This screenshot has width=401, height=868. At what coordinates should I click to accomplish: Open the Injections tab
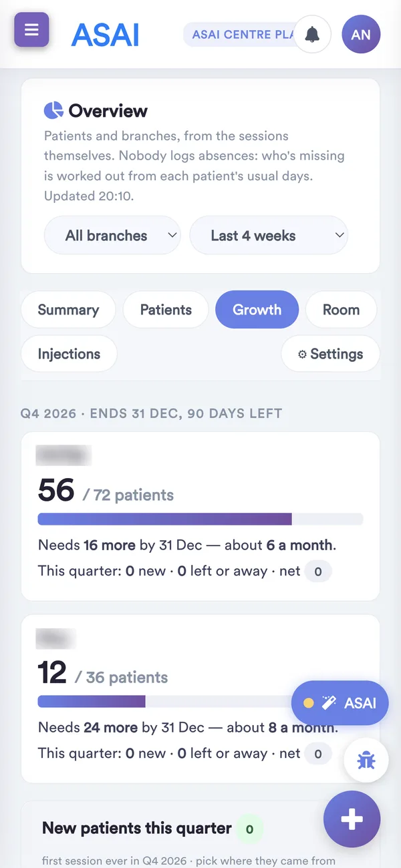[x=69, y=354]
